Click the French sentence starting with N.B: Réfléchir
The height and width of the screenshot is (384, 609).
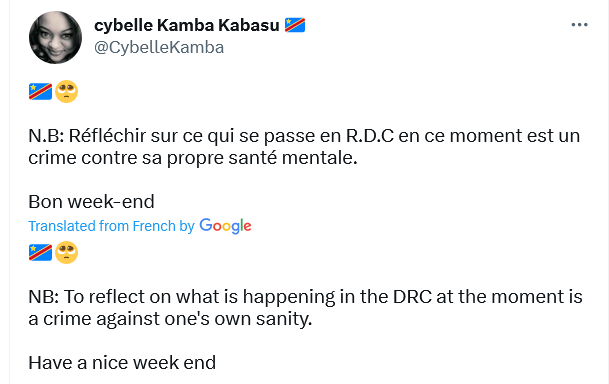click(304, 147)
